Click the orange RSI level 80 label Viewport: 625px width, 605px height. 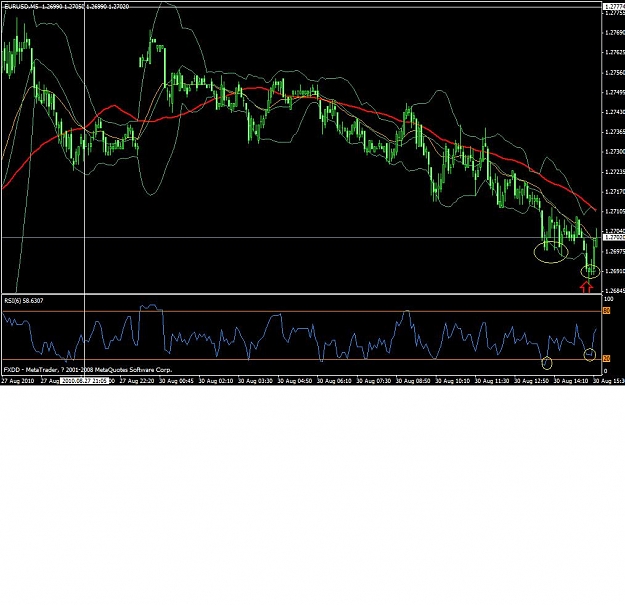[606, 311]
